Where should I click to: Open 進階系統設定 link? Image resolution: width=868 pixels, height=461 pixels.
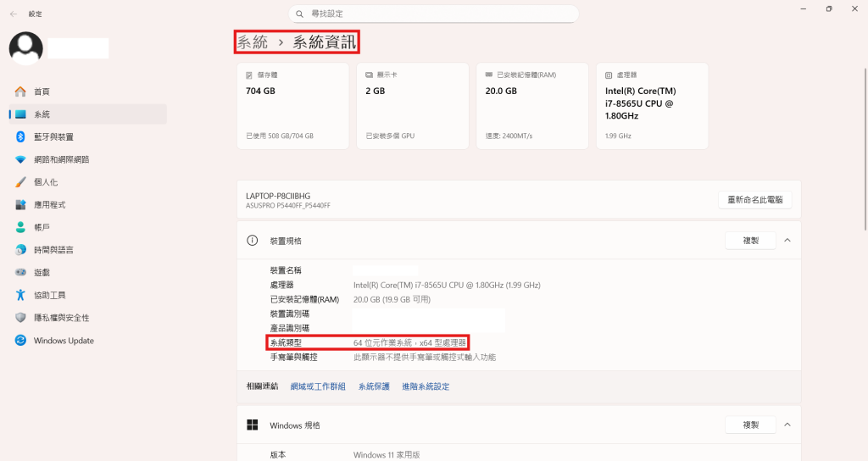[426, 386]
